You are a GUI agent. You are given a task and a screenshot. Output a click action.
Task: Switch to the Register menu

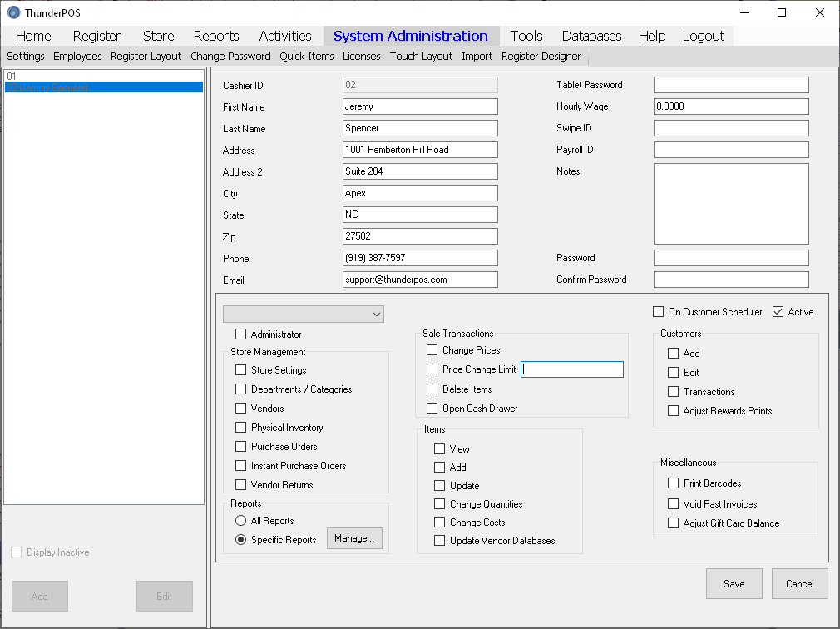96,36
